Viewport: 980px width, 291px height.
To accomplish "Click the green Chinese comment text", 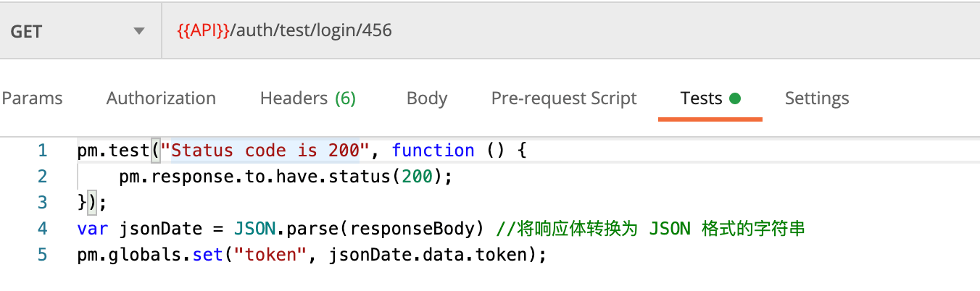I will 651,229.
